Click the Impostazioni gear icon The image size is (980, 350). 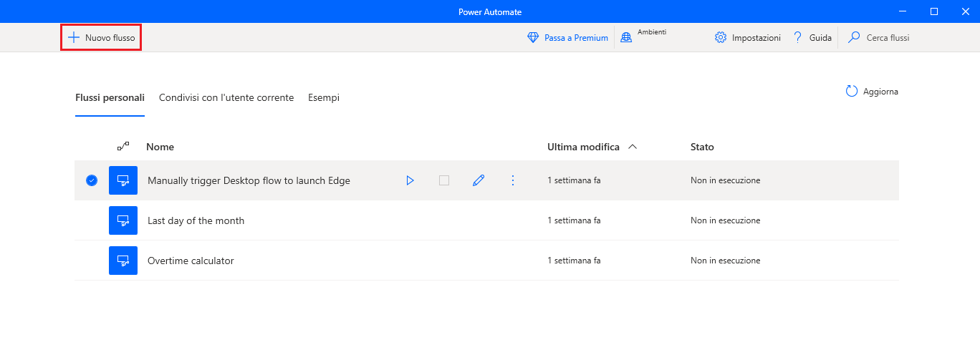tap(721, 38)
